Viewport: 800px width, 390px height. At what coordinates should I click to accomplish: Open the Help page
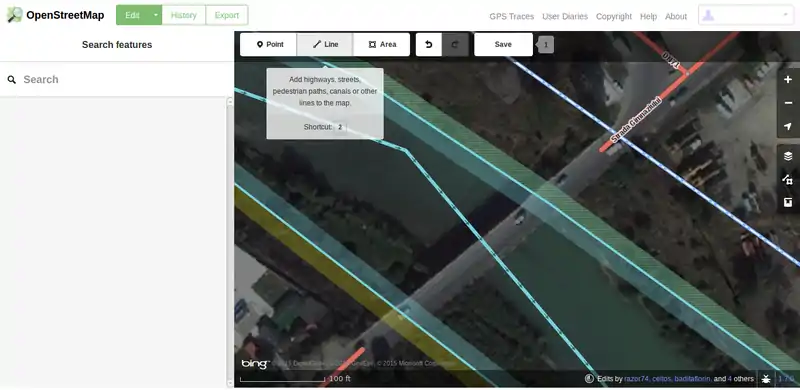648,16
